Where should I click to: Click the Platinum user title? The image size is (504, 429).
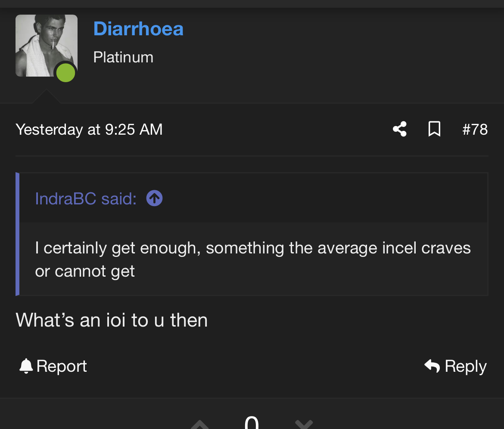pyautogui.click(x=123, y=57)
